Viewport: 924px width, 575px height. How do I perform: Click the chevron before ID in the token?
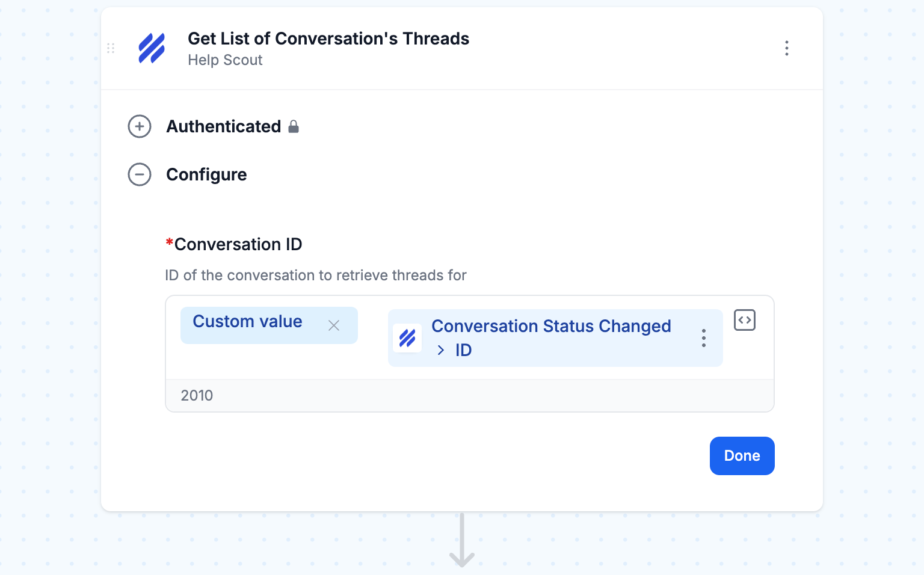[x=441, y=350]
